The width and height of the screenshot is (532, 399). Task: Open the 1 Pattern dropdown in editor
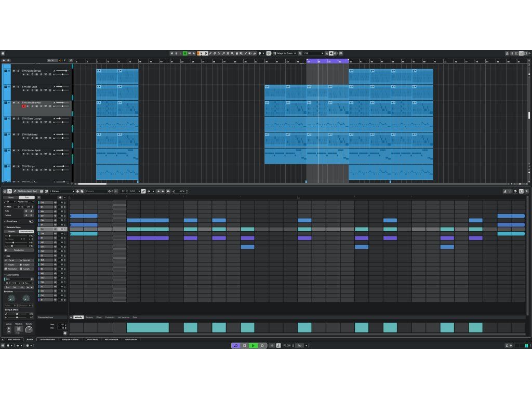coord(62,191)
